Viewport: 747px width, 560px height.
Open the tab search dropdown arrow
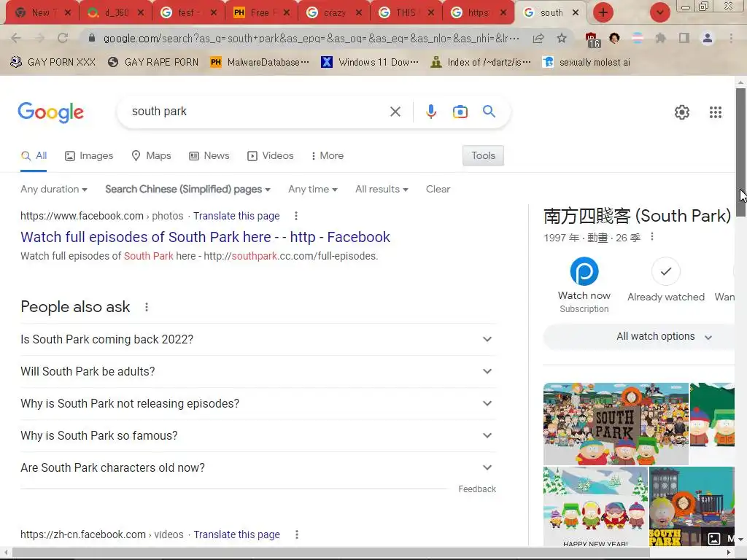click(x=659, y=13)
